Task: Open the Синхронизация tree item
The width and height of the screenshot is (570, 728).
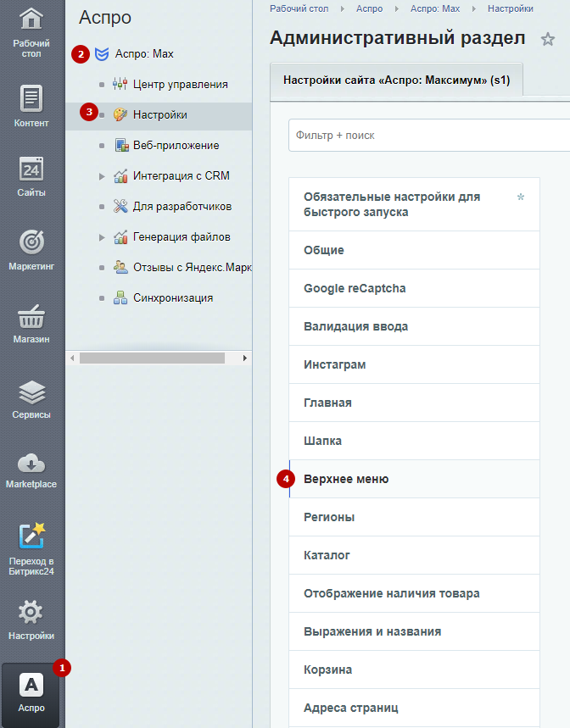Action: click(x=173, y=298)
